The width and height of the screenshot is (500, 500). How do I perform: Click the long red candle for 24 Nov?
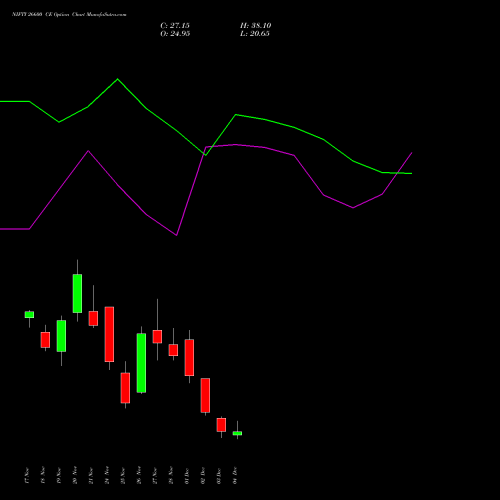[x=109, y=334]
